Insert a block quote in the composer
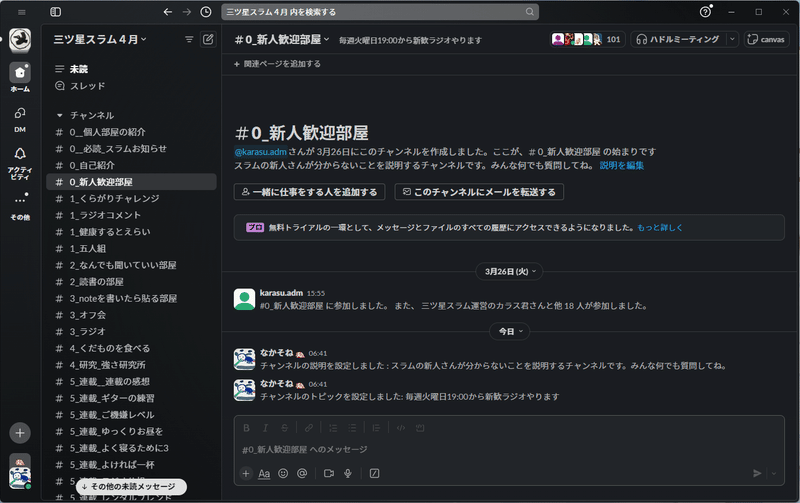 tap(376, 427)
